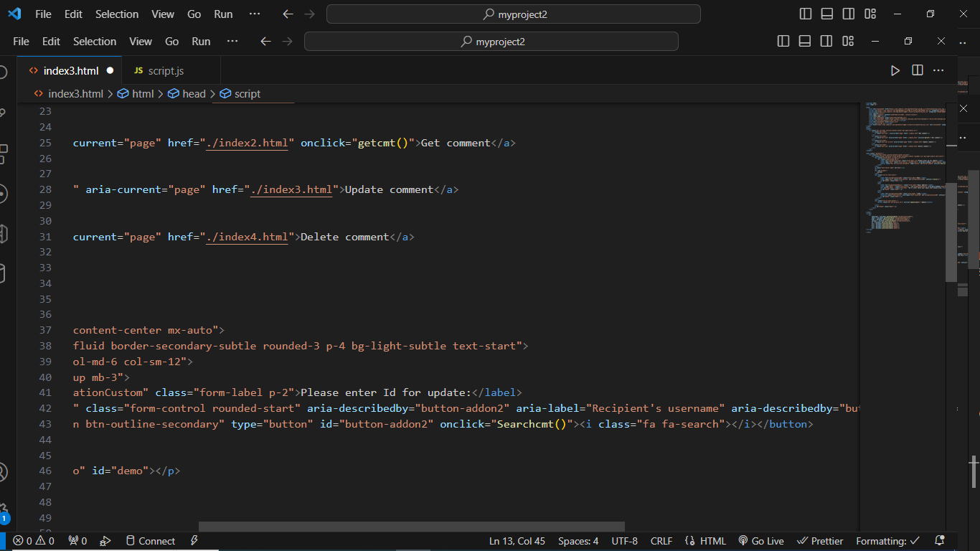Click the ./index4.html link on line 31
The width and height of the screenshot is (980, 551).
click(x=247, y=237)
